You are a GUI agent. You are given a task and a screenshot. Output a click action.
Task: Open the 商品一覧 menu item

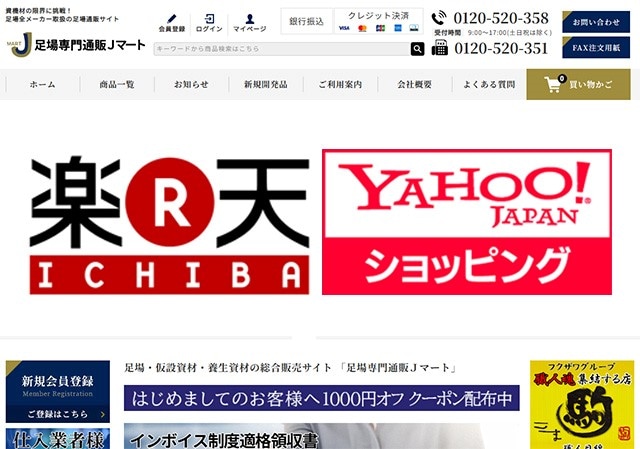click(x=117, y=85)
